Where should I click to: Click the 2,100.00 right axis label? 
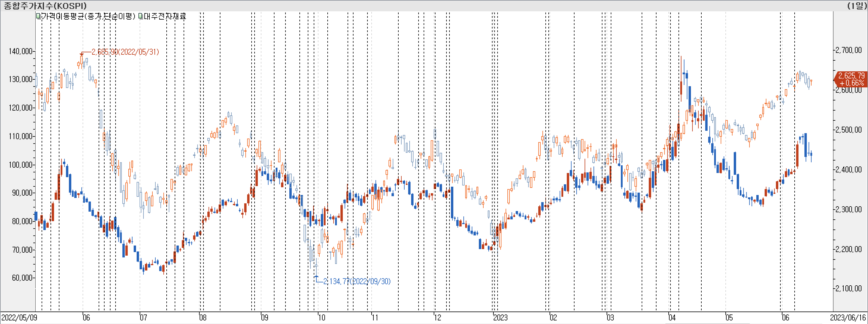[848, 289]
